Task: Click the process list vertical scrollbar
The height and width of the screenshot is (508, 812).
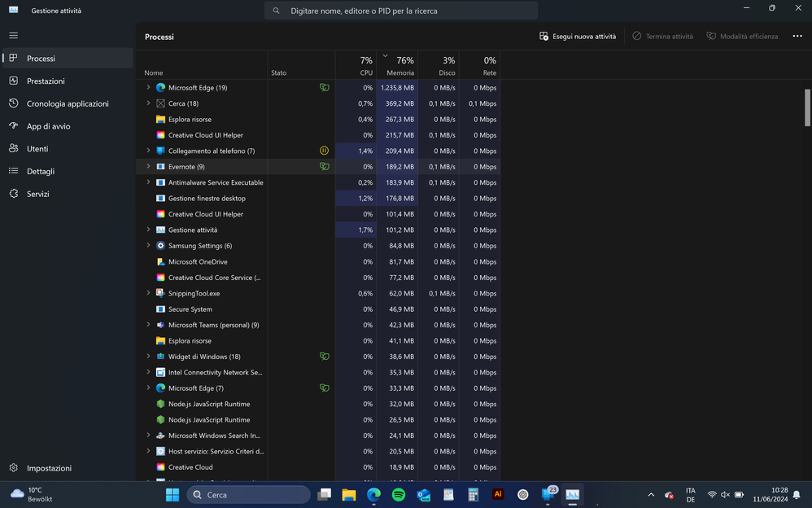Action: (807, 107)
